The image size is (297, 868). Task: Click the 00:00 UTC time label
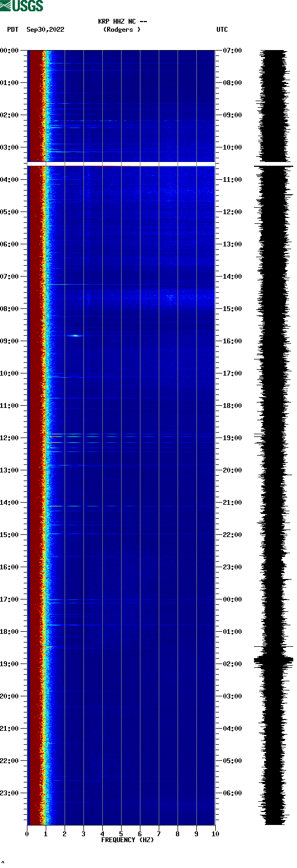point(232,599)
